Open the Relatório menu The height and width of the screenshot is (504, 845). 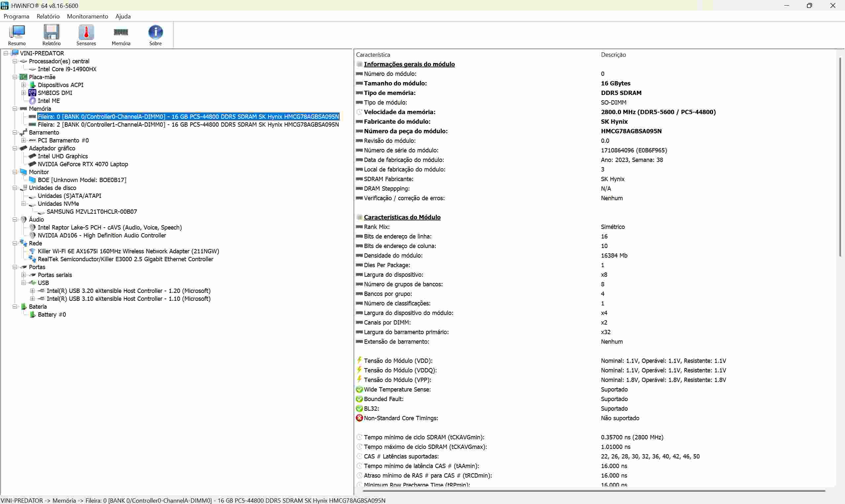(48, 16)
